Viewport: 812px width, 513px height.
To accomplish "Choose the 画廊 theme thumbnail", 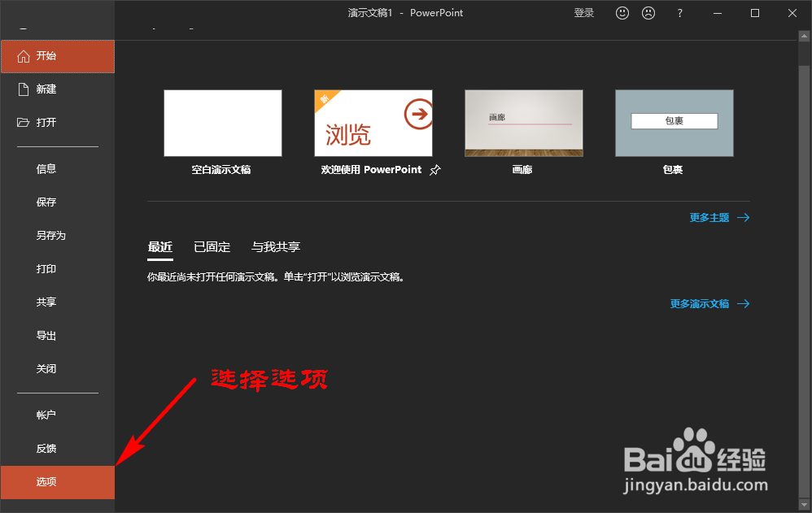I will [523, 124].
